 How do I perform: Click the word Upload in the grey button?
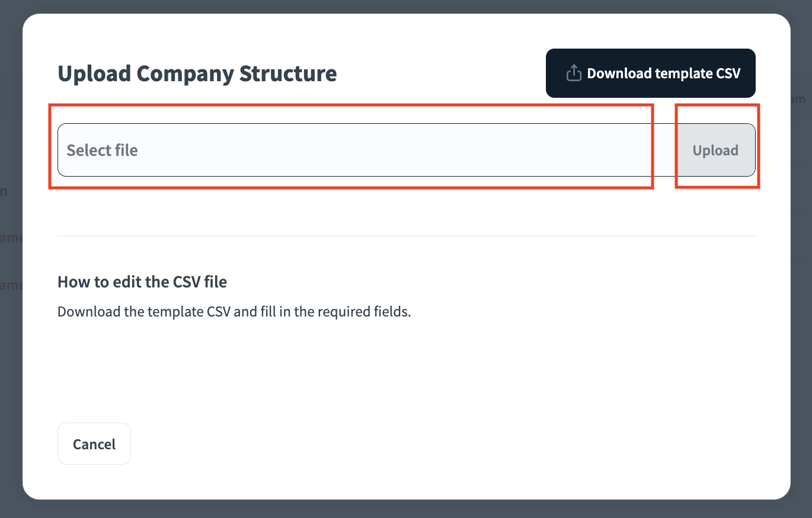(x=715, y=151)
